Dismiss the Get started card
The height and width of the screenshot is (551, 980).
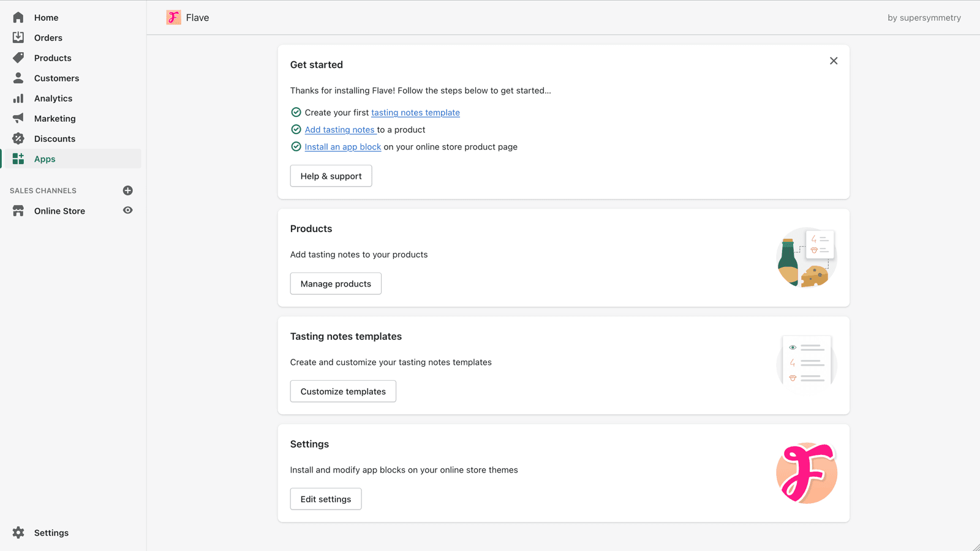pos(834,61)
